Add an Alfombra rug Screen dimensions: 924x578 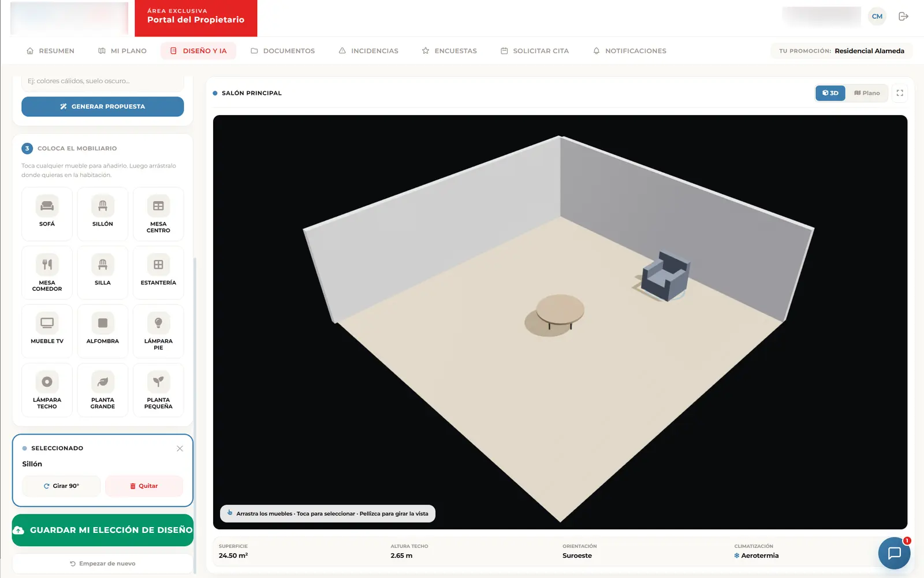pyautogui.click(x=103, y=331)
